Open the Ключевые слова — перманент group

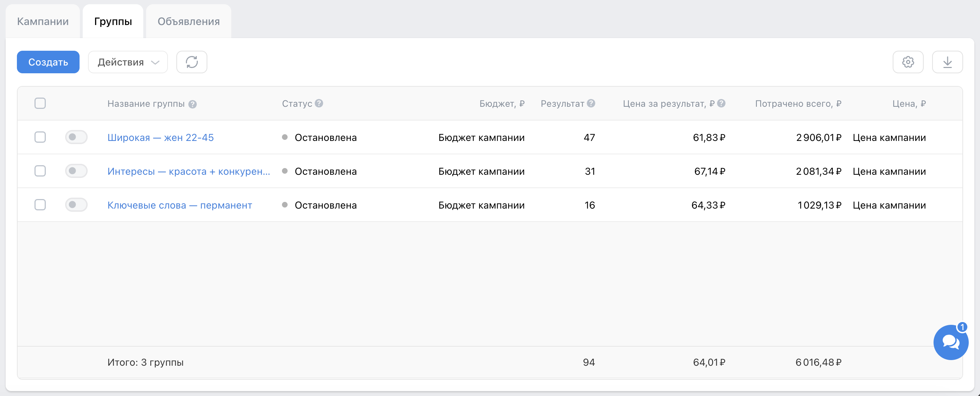(x=180, y=205)
